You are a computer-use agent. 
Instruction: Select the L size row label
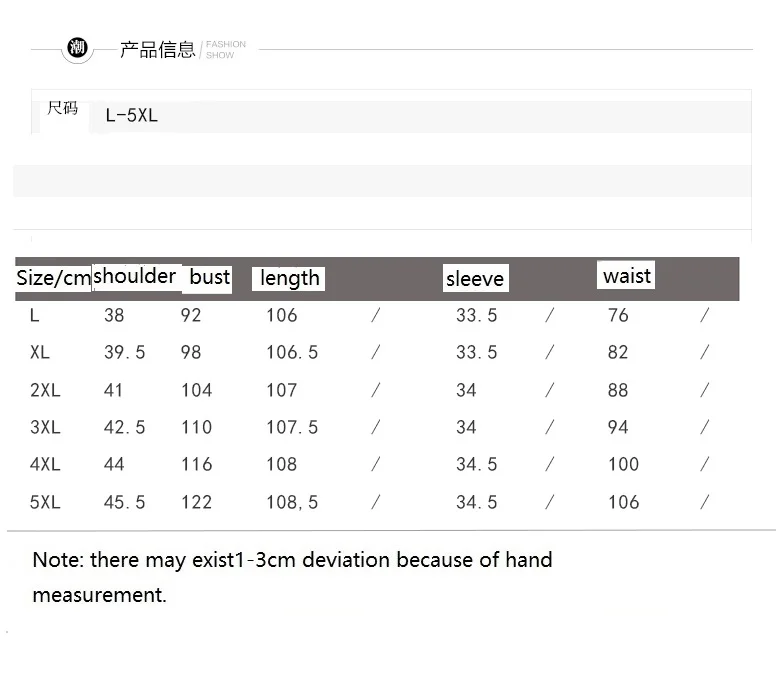(34, 315)
